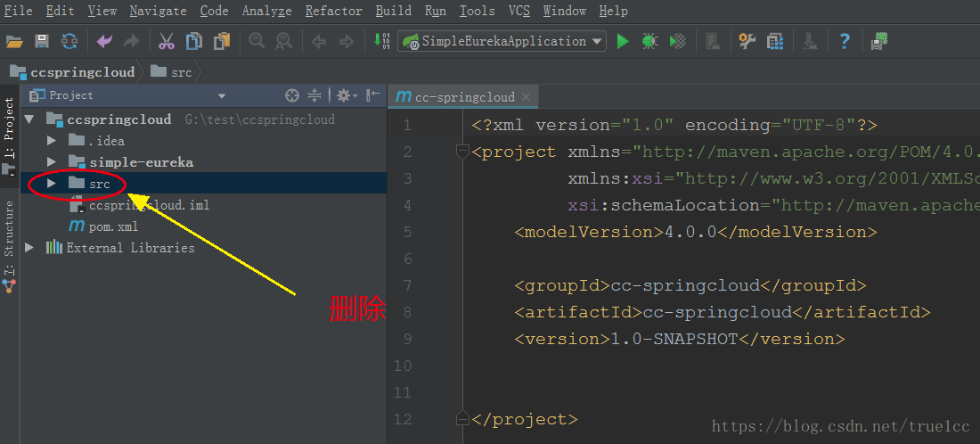Click the Cut scissors icon
Viewport: 980px width, 444px height.
pyautogui.click(x=166, y=42)
